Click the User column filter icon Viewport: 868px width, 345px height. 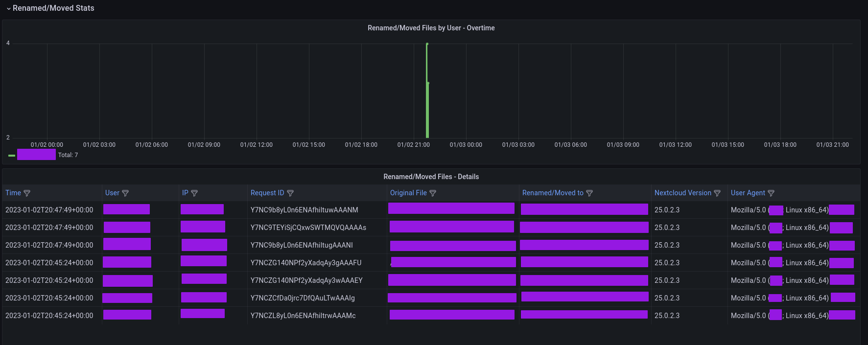point(125,193)
